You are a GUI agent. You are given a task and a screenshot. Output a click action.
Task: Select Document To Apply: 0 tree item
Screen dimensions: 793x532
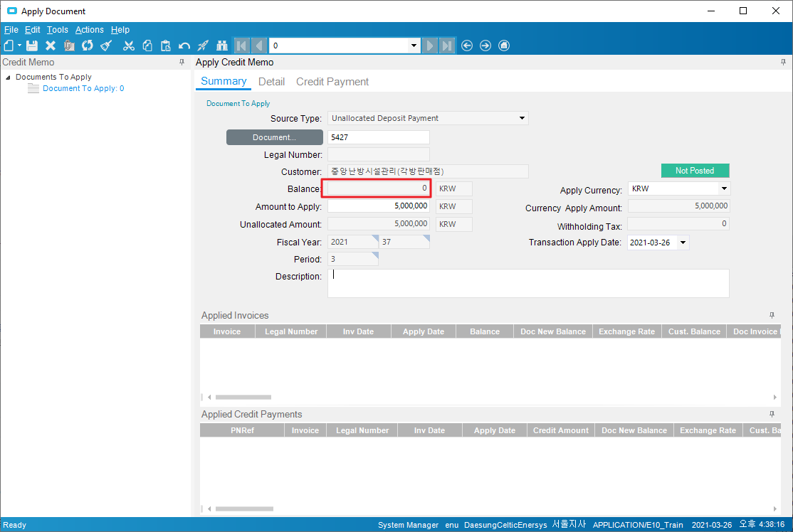tap(83, 89)
